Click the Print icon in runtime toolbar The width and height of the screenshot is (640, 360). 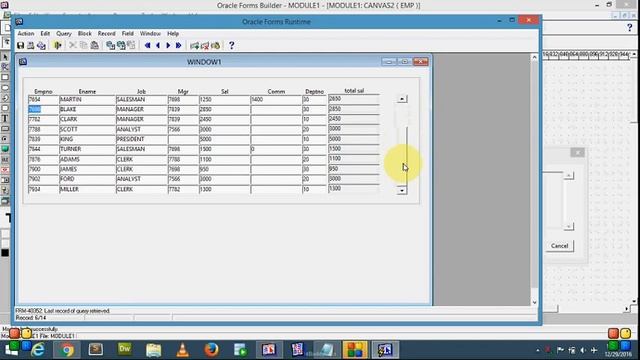point(31,45)
